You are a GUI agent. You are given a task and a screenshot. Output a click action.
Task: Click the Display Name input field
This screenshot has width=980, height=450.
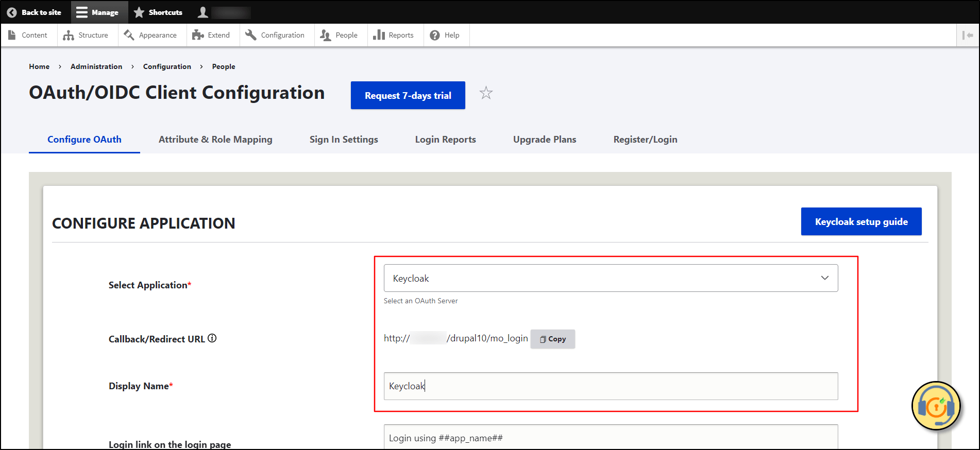pyautogui.click(x=611, y=386)
